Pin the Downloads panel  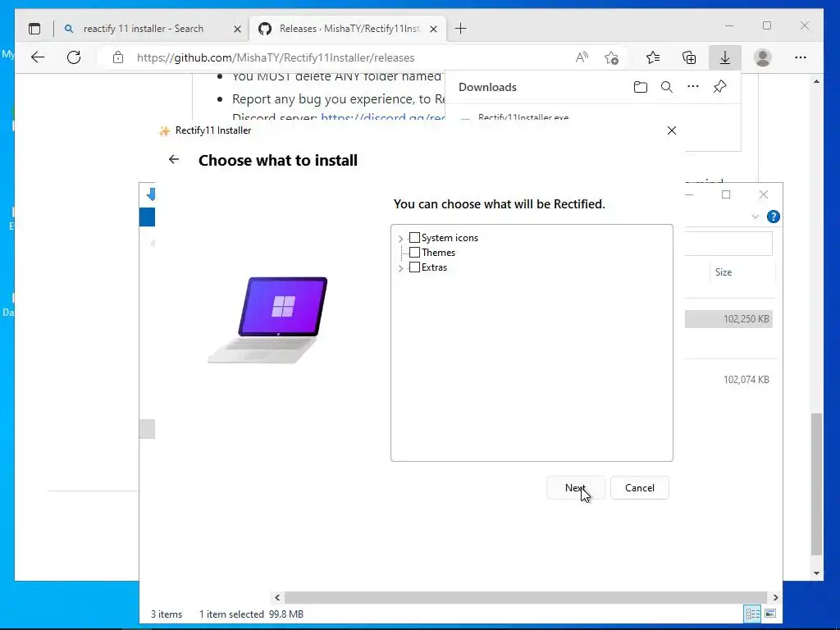point(719,86)
